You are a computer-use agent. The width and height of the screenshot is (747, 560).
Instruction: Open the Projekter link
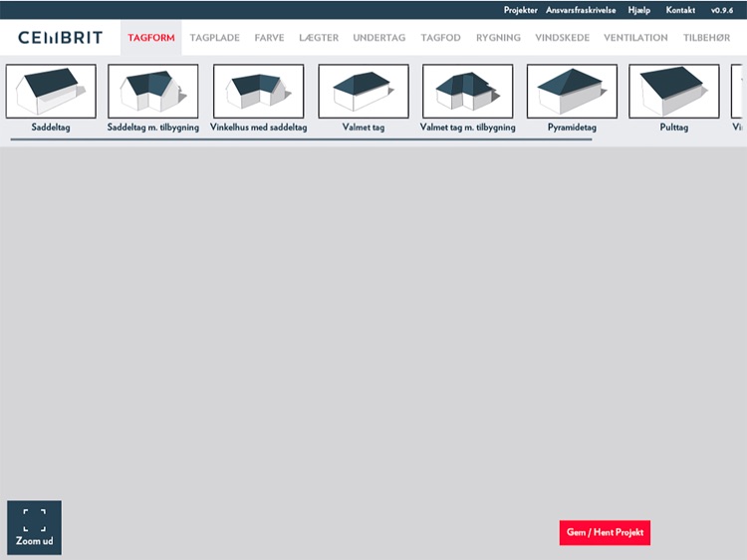tap(520, 10)
